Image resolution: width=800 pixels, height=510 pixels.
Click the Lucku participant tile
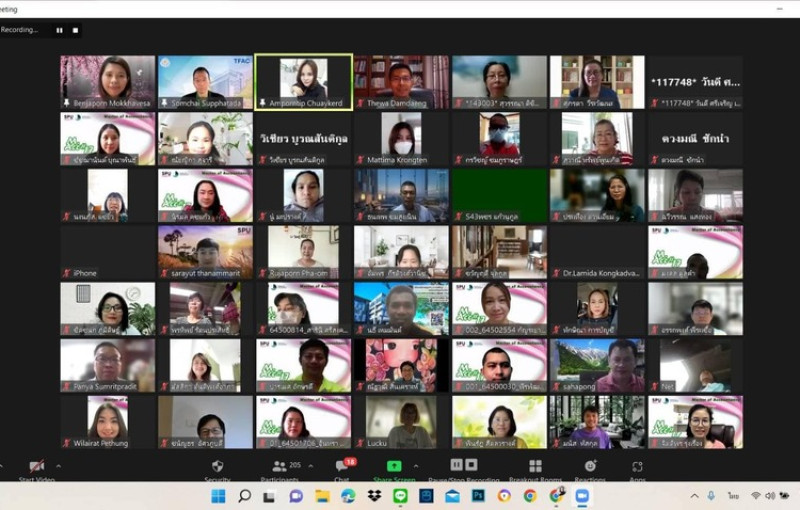401,422
